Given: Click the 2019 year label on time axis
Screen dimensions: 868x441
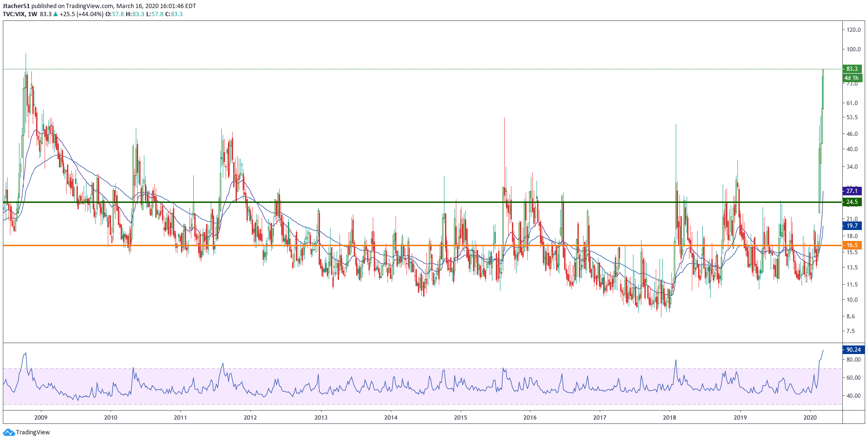Looking at the screenshot, I should (740, 418).
